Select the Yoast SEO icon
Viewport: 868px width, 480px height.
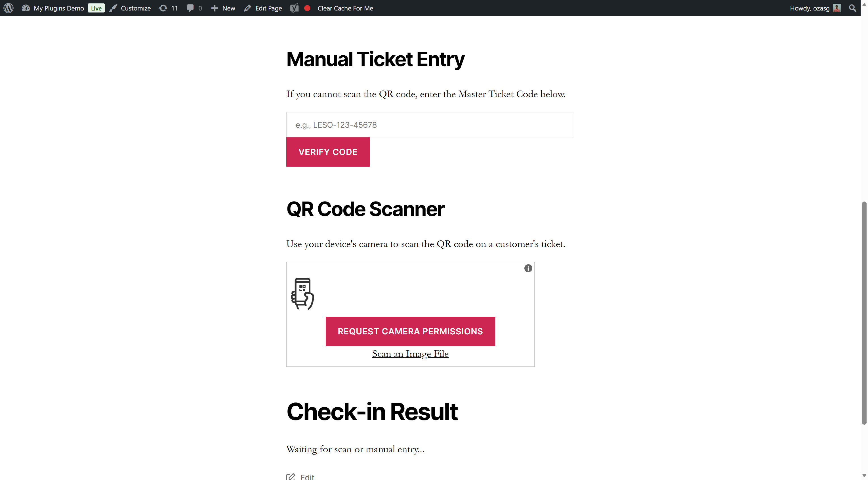point(294,8)
